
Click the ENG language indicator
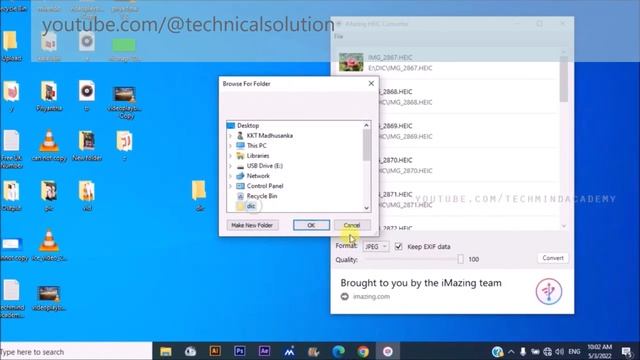574,351
